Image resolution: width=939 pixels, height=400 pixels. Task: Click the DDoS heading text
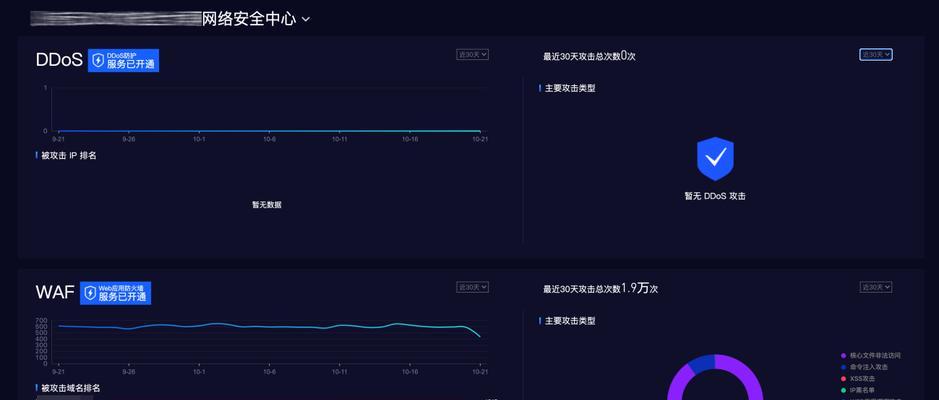(x=59, y=60)
